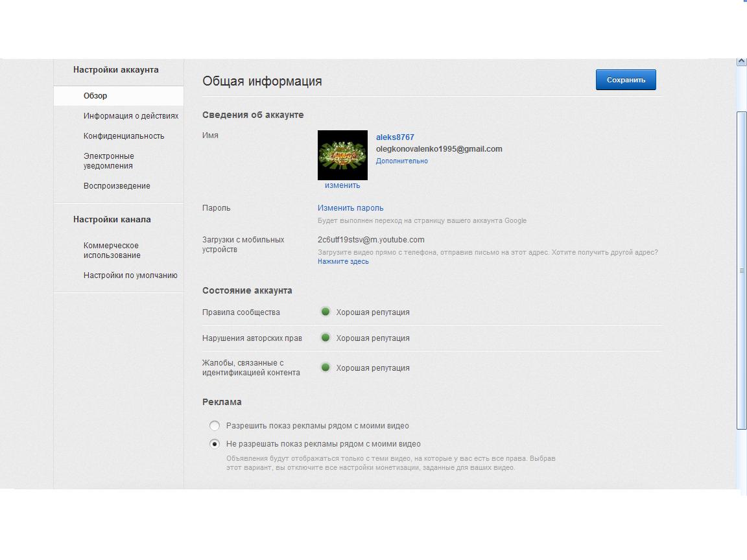Viewport: 747px width, 560px height.
Task: Click the Правила сообщества label
Action: coord(241,312)
